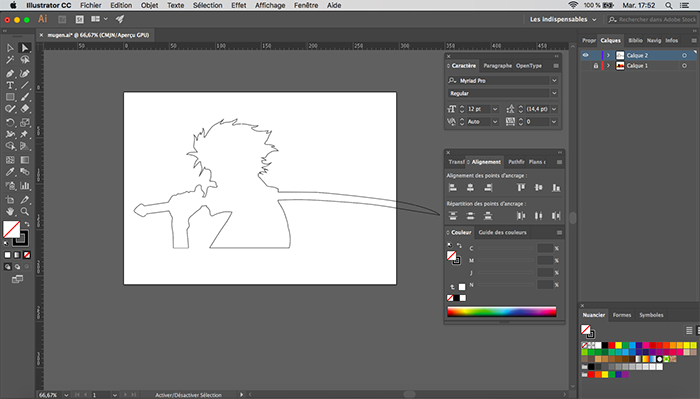Switch to the OpenType tab

(x=529, y=66)
